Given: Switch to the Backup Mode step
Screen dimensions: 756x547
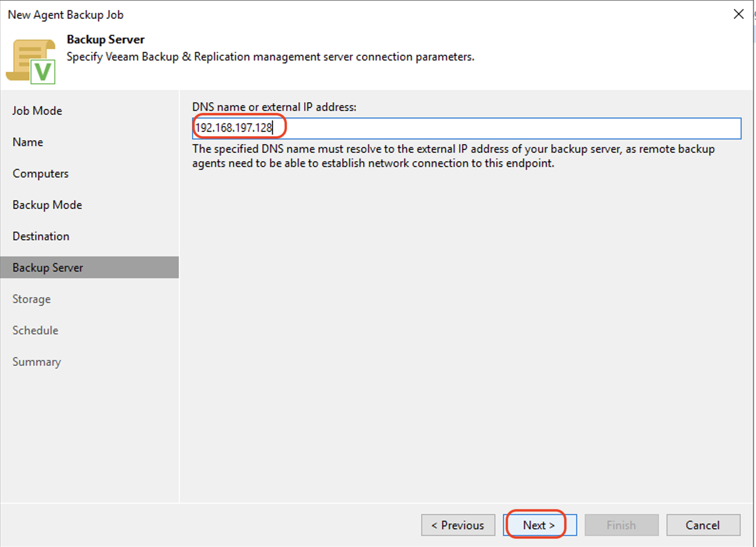Looking at the screenshot, I should (x=47, y=205).
